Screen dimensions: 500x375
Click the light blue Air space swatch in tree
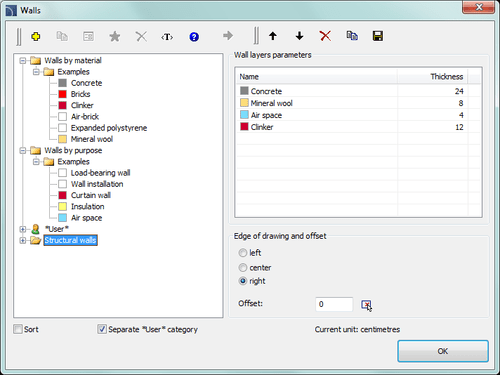(x=62, y=218)
